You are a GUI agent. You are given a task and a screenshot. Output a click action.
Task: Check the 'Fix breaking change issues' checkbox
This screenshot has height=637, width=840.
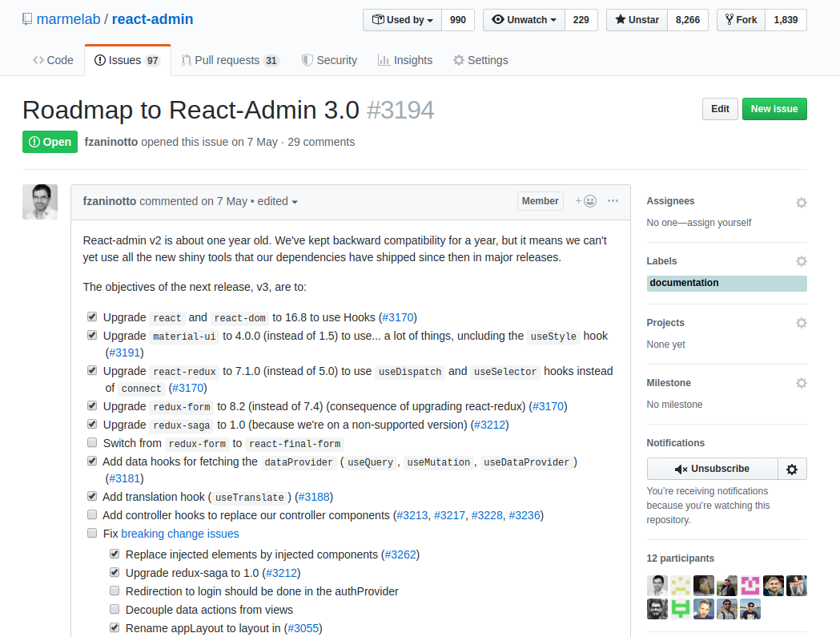pos(92,533)
